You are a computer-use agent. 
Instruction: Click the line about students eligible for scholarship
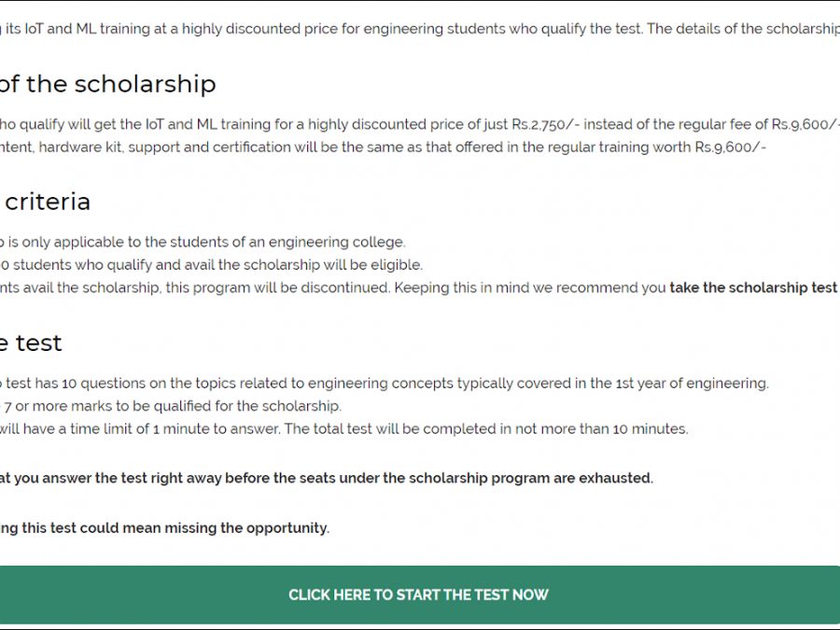[x=212, y=265]
